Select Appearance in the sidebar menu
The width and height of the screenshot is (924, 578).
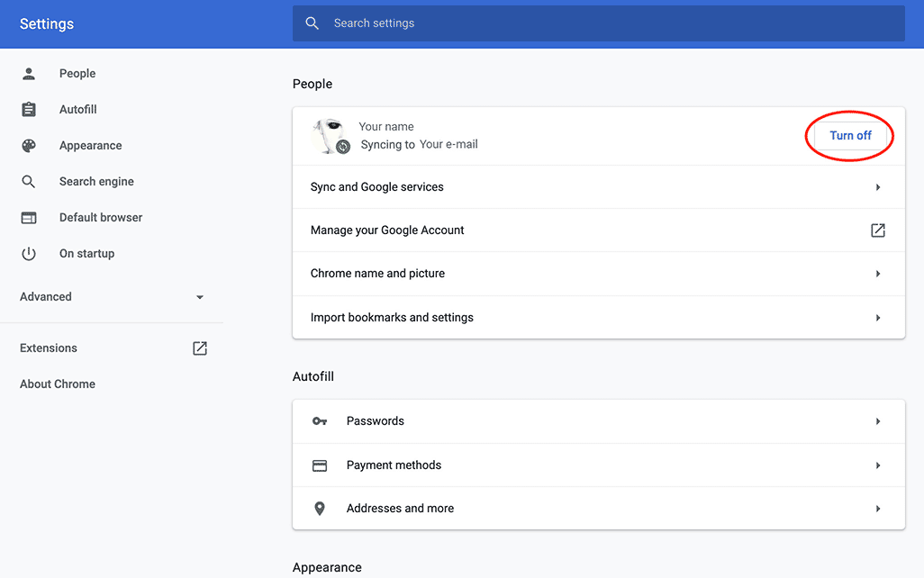pyautogui.click(x=90, y=146)
